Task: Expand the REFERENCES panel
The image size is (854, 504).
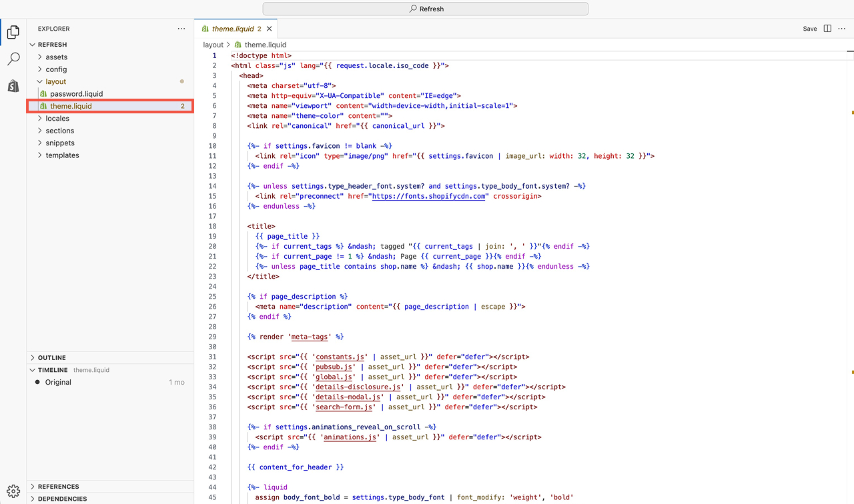Action: (110, 487)
